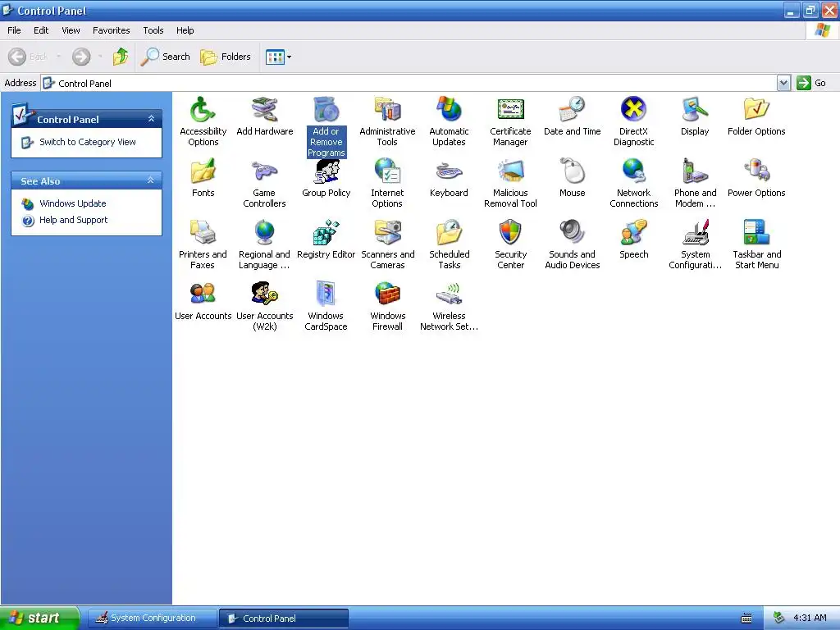Open the Help menu
The height and width of the screenshot is (630, 840).
click(185, 30)
